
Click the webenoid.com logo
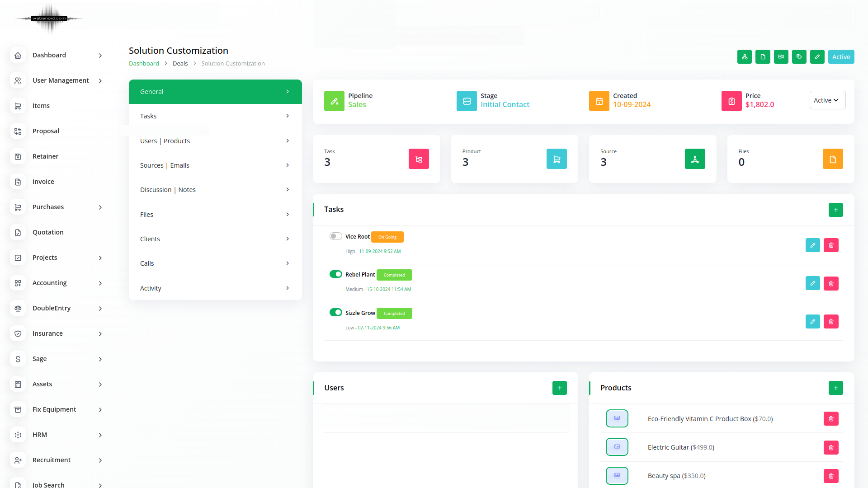49,19
